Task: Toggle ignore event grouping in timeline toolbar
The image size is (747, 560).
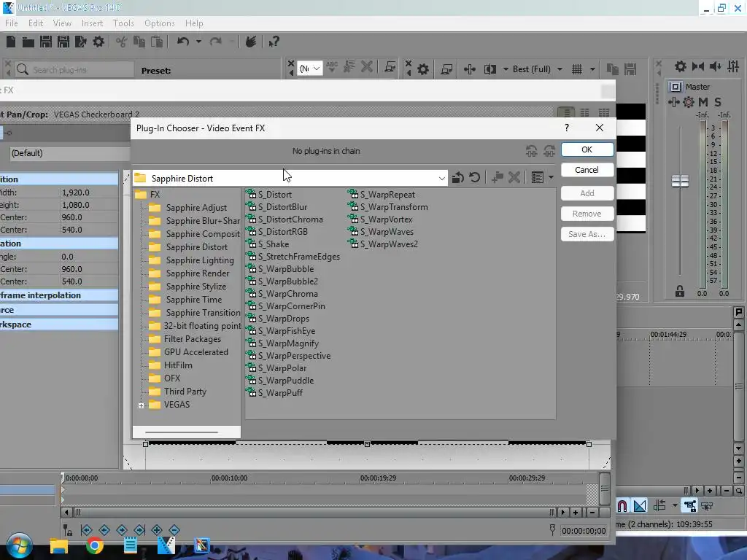Action: coord(707,506)
